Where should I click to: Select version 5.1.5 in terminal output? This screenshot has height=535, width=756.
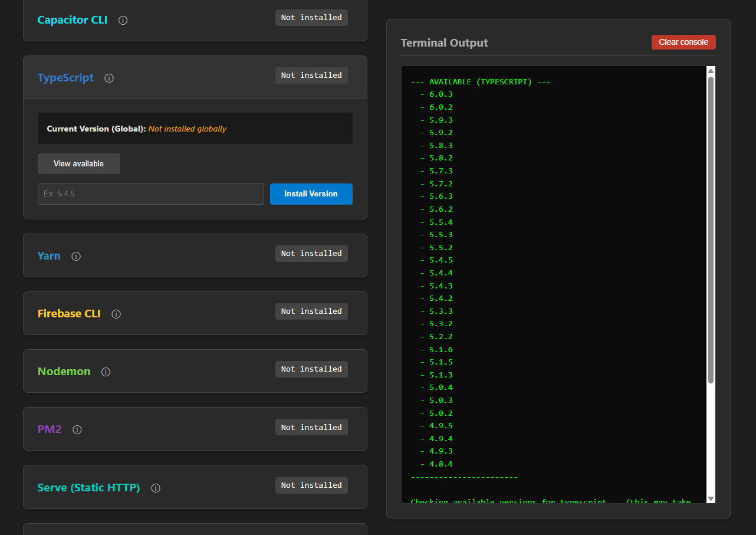tap(441, 362)
